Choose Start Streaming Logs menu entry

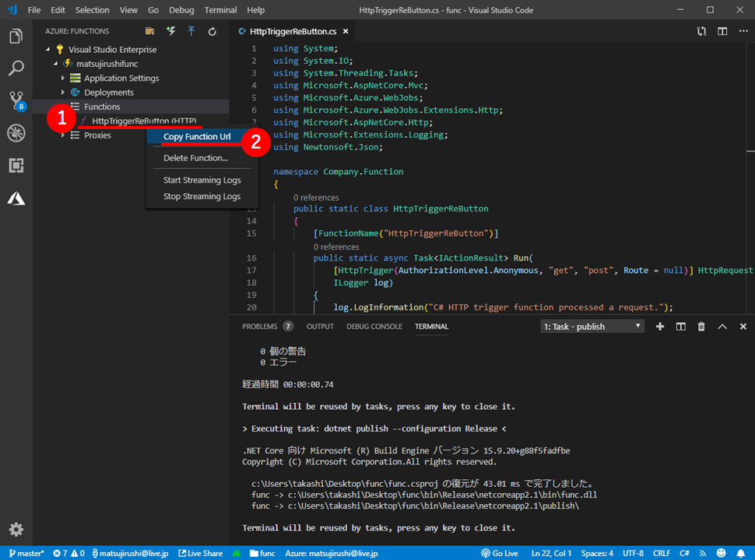[202, 180]
